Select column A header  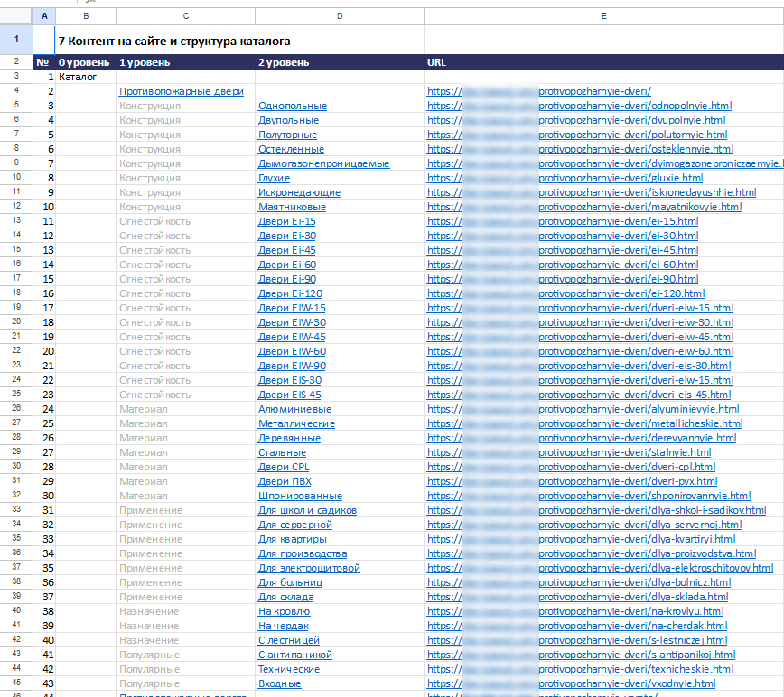coord(44,16)
